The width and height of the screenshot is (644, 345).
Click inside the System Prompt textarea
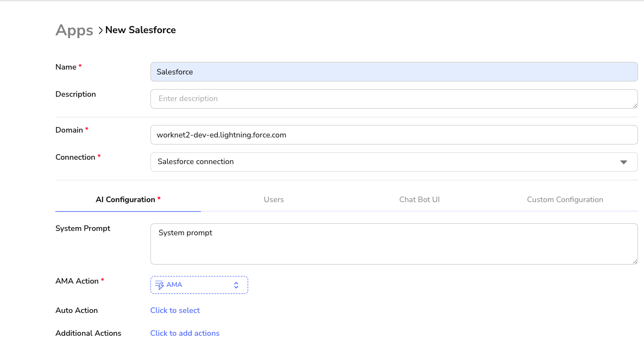click(394, 244)
